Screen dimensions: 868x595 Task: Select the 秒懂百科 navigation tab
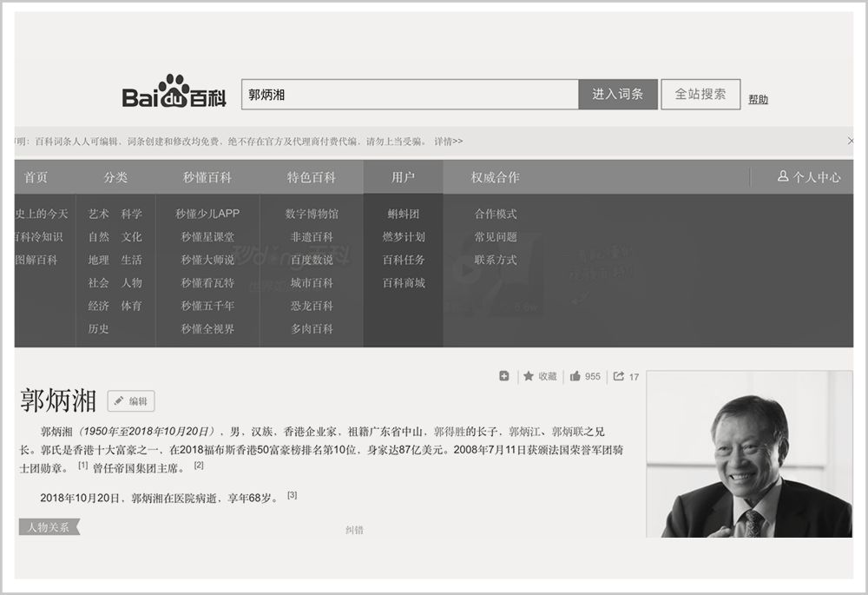[x=207, y=177]
